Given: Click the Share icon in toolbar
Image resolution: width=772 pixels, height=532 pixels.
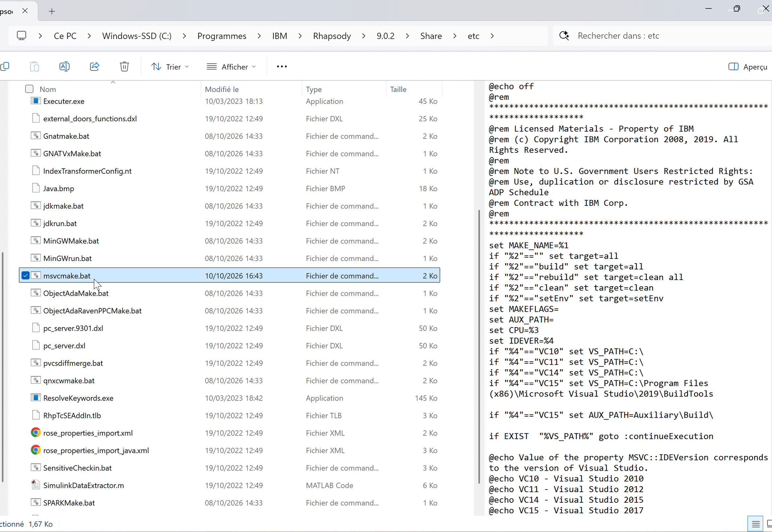Looking at the screenshot, I should [x=95, y=67].
